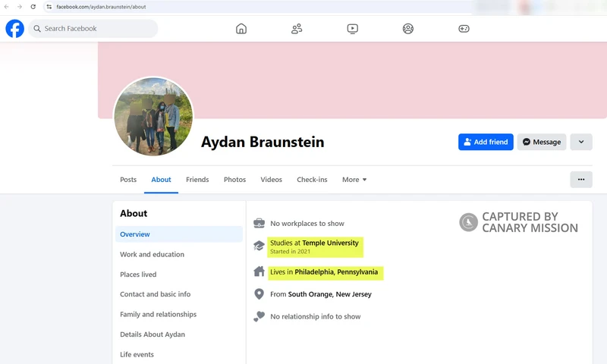Open the Friends icon in top navigation

pyautogui.click(x=297, y=29)
